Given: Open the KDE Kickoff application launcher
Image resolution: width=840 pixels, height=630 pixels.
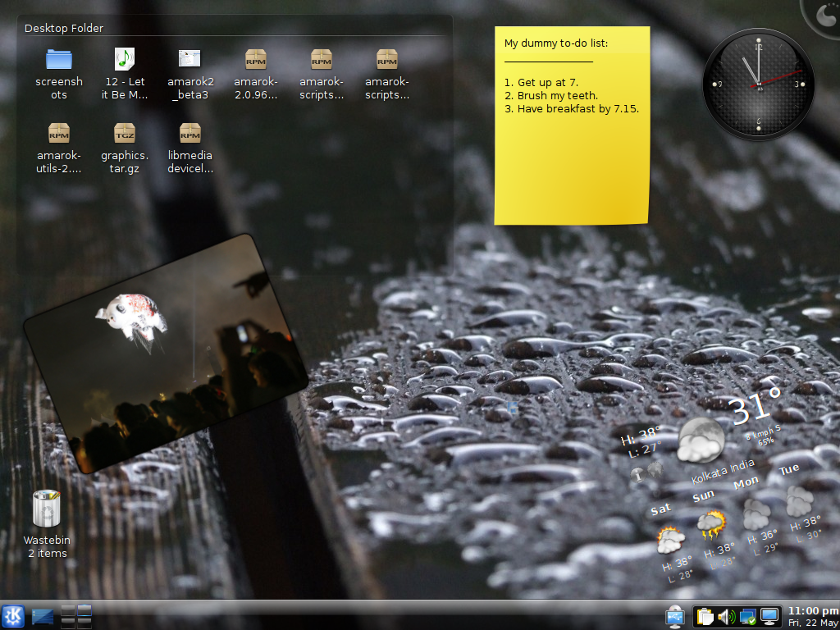Looking at the screenshot, I should 12,616.
